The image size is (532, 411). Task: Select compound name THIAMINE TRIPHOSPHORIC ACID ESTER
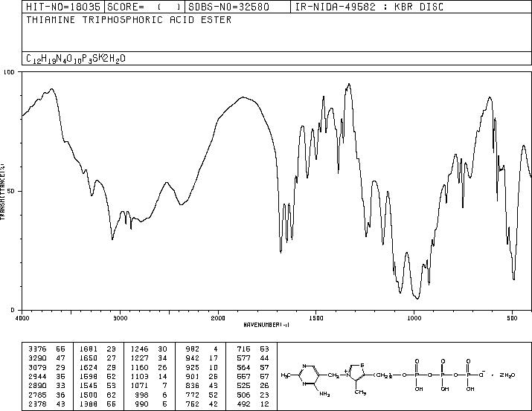point(129,20)
